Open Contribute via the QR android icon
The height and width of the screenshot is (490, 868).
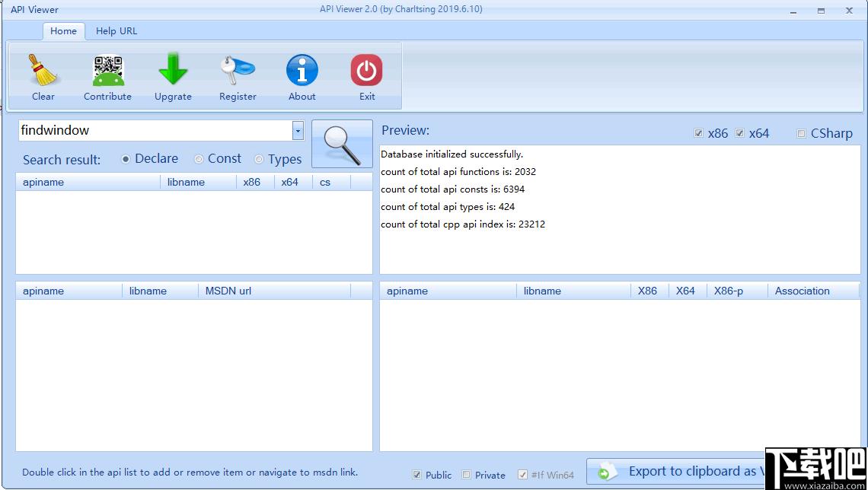click(x=108, y=70)
